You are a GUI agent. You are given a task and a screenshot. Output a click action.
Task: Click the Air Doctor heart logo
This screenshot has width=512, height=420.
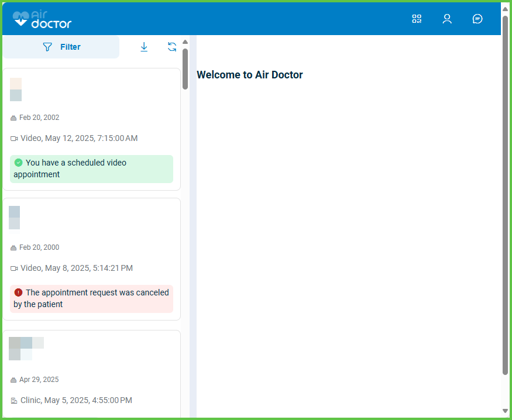point(21,19)
